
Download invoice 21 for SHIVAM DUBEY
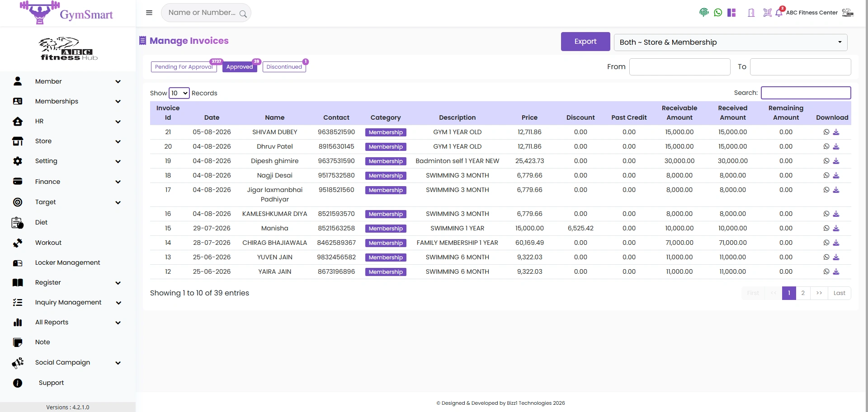(x=836, y=132)
